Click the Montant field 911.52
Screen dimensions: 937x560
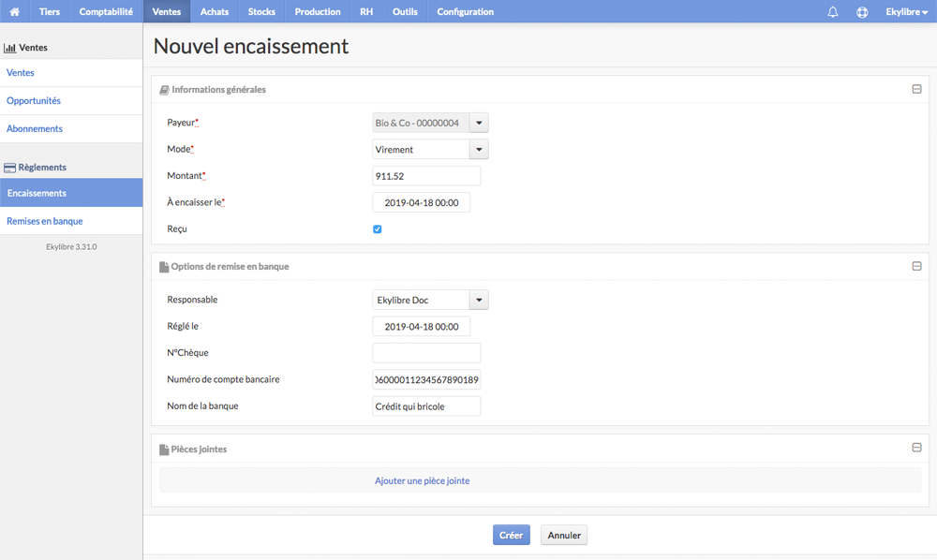tap(426, 176)
